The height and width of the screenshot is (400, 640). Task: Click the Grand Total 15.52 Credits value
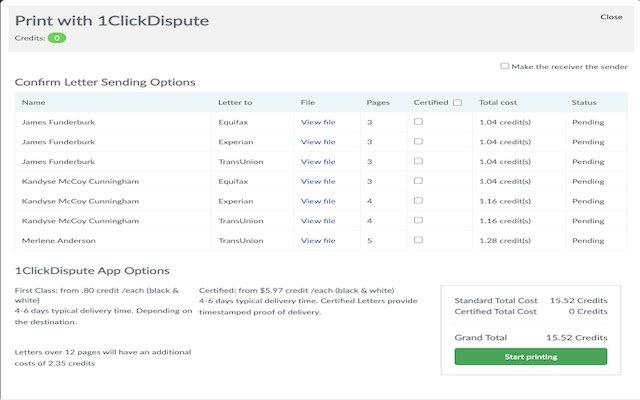[577, 338]
